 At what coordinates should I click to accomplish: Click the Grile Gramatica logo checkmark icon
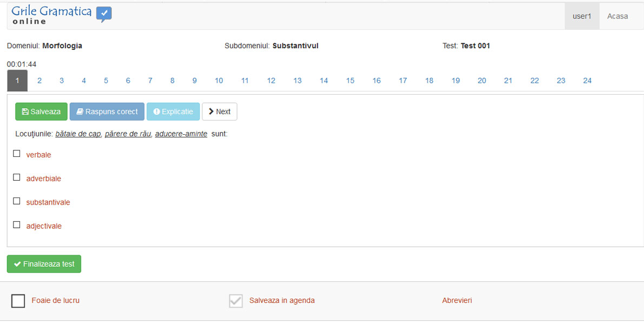click(104, 14)
